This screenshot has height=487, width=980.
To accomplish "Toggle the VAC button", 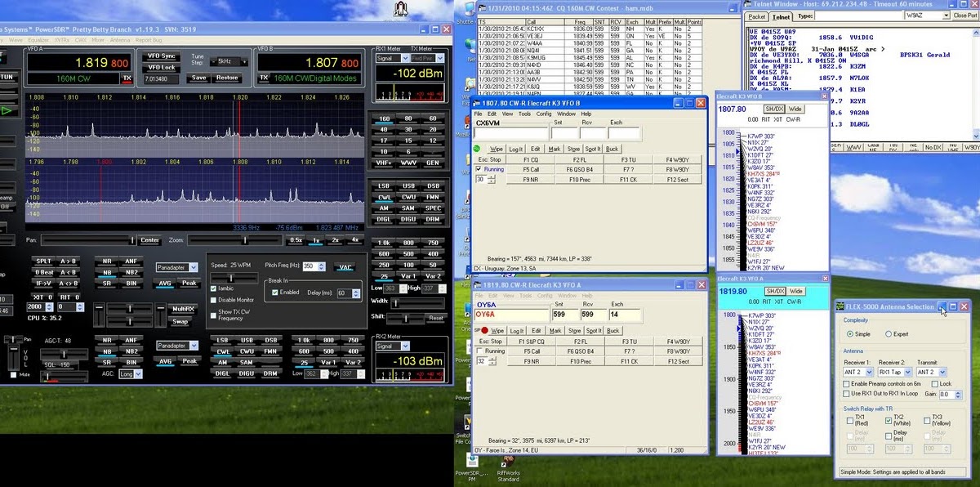I will 345,267.
